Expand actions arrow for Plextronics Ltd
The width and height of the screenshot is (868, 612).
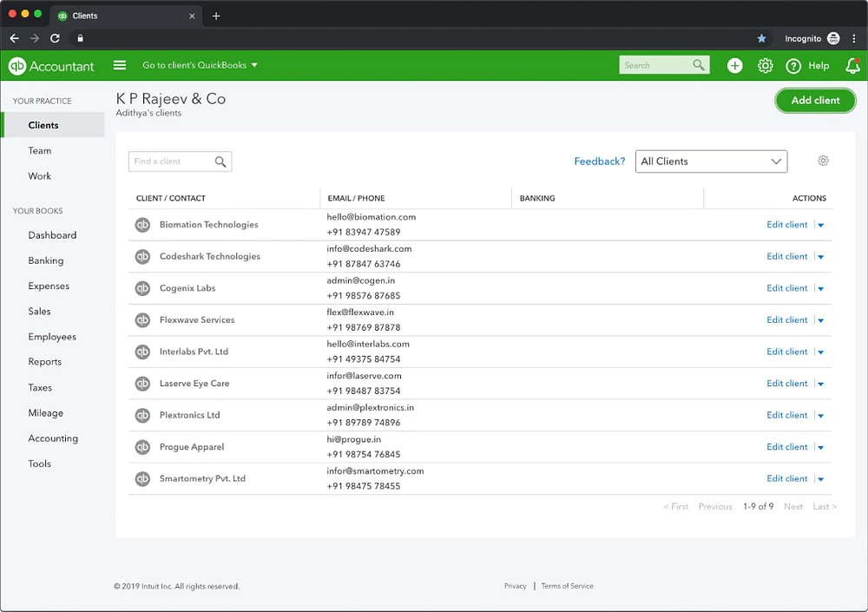click(821, 416)
